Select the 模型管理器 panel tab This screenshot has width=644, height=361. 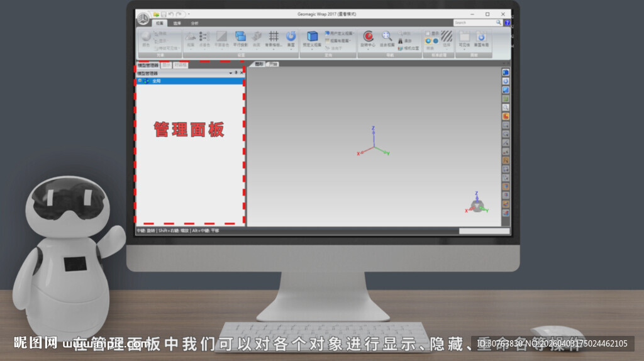pyautogui.click(x=148, y=65)
